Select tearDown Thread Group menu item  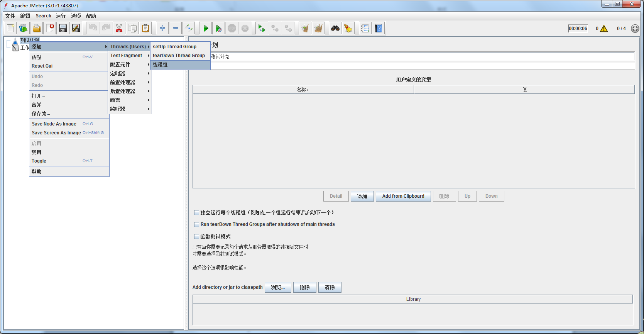coord(180,56)
